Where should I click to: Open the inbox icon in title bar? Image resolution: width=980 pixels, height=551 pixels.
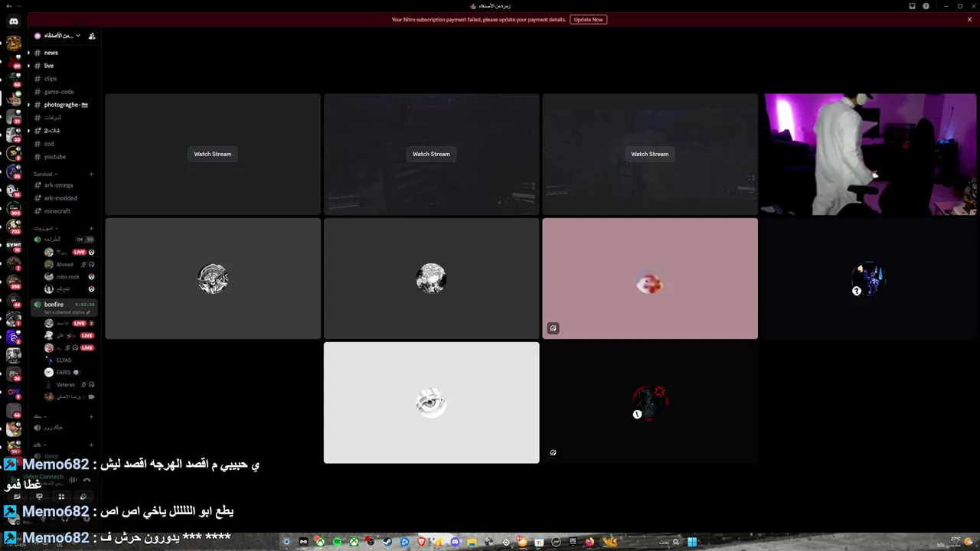pyautogui.click(x=912, y=6)
